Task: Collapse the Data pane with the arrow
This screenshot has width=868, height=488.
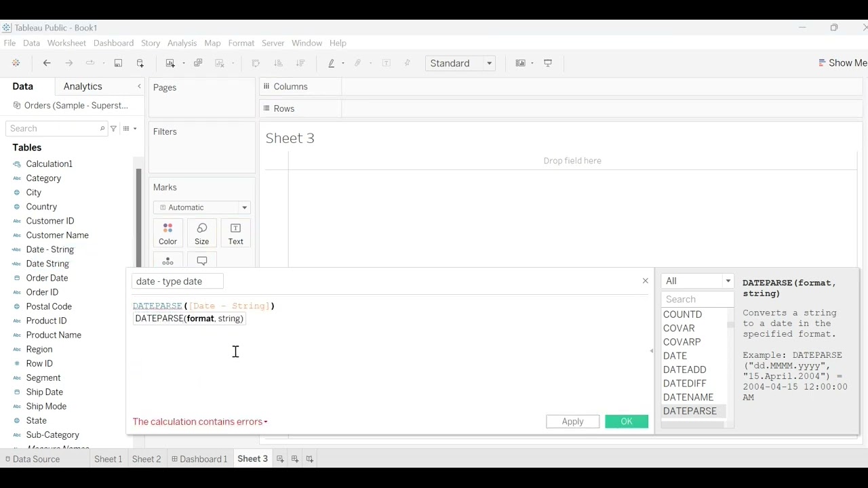Action: click(139, 87)
